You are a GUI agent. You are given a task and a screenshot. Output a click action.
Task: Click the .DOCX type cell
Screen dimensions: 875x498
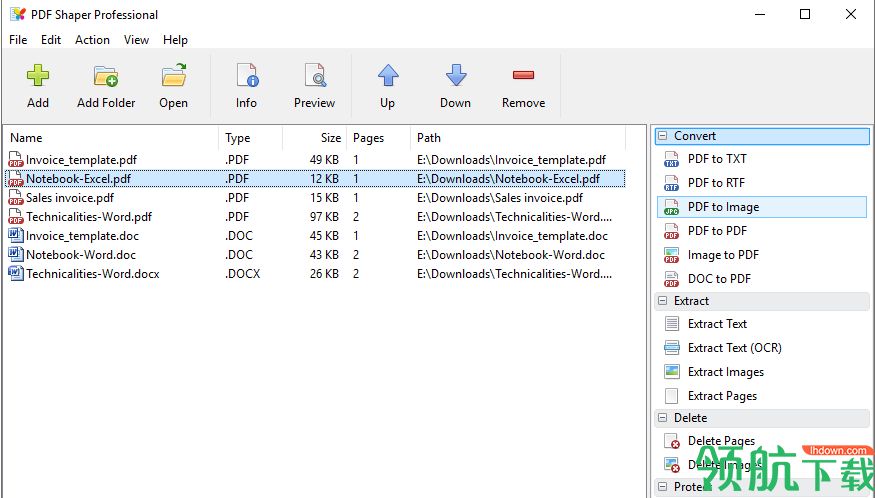[243, 274]
